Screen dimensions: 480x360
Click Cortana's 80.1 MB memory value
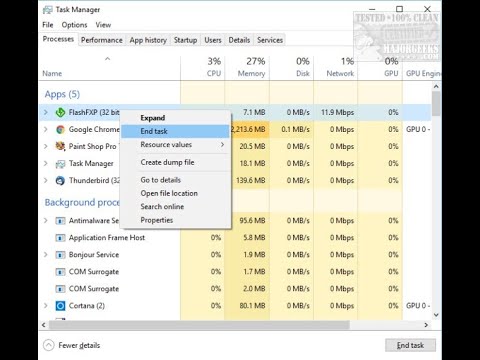(252, 306)
